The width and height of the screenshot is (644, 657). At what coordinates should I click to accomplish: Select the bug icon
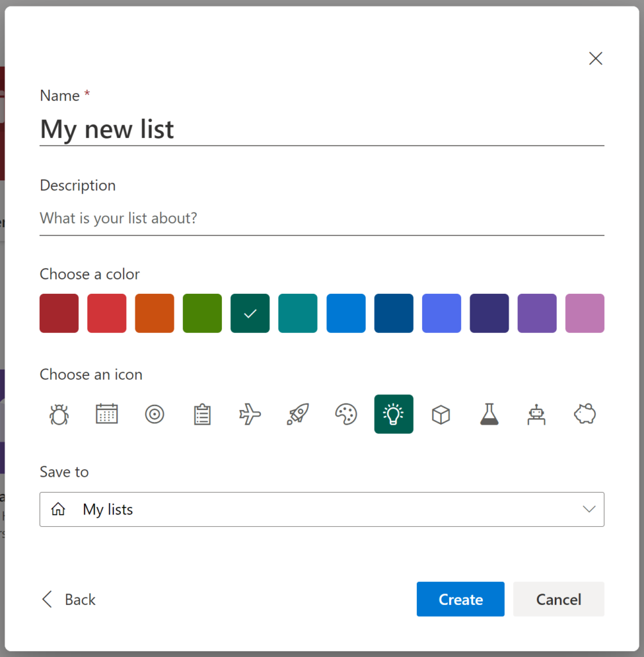[x=58, y=414]
